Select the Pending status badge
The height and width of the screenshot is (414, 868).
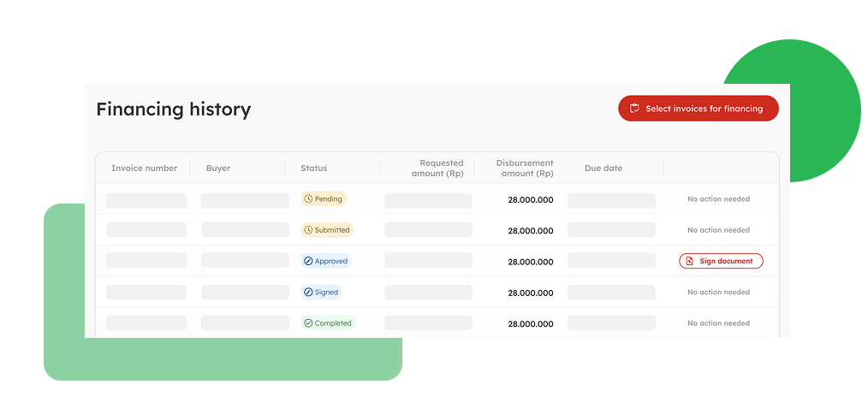pos(324,199)
